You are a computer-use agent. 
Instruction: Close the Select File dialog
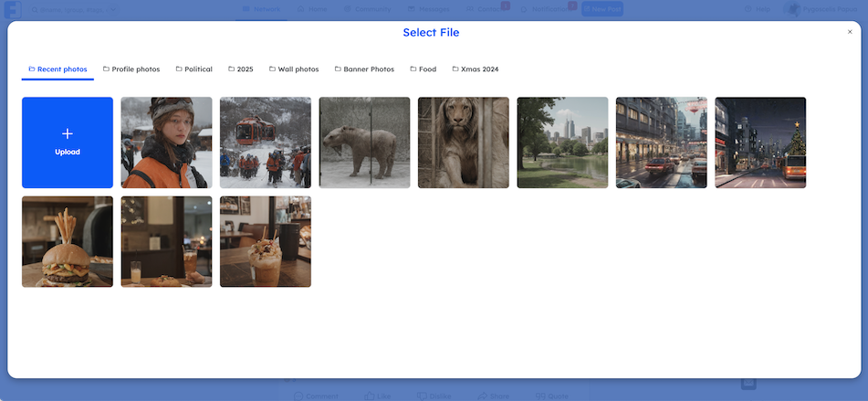tap(850, 32)
